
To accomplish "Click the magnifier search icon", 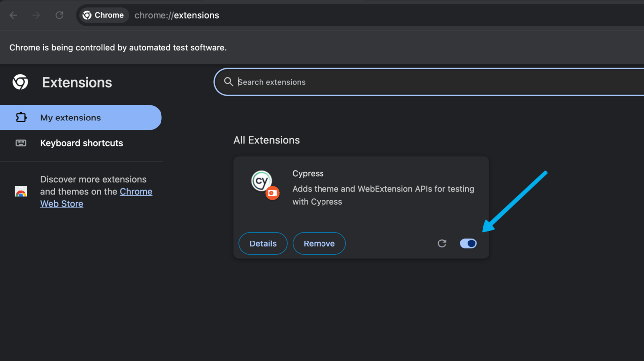I will [x=228, y=82].
